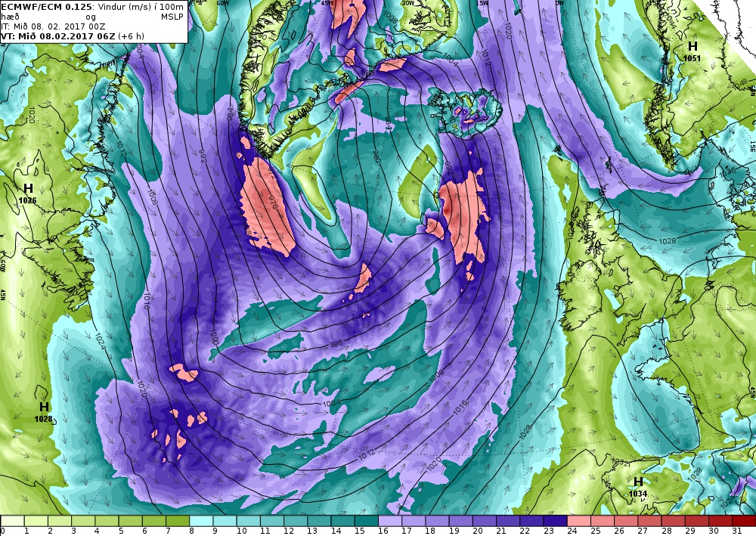Click the '(+6 h)' forecast offset text
Image resolution: width=756 pixels, height=536 pixels.
[131, 36]
